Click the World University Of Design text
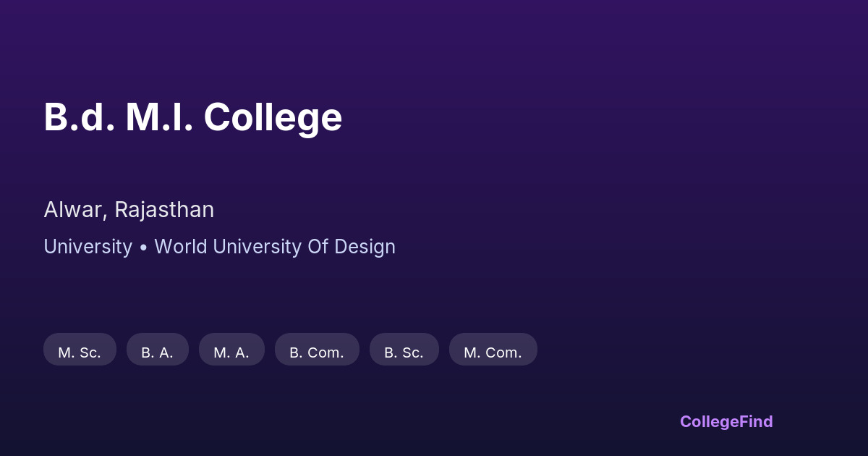The width and height of the screenshot is (868, 456). click(x=275, y=247)
